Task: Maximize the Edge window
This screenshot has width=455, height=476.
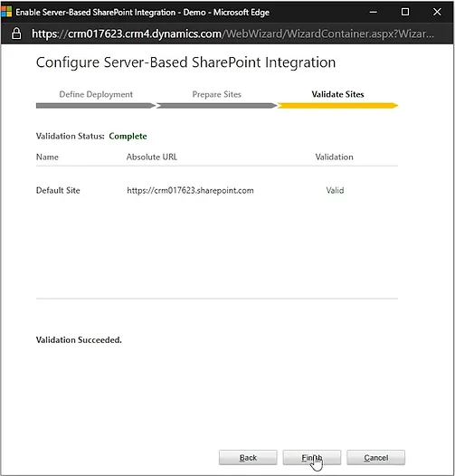Action: point(405,12)
